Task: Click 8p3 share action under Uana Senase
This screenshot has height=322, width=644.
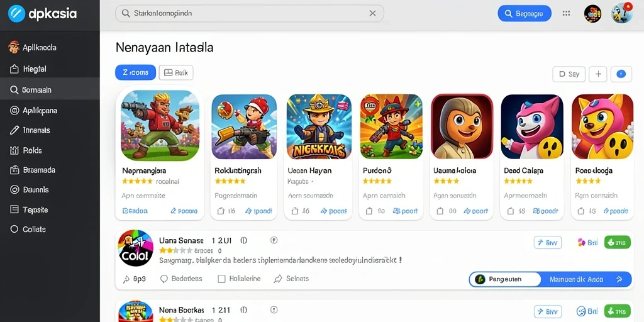Action: [x=135, y=279]
